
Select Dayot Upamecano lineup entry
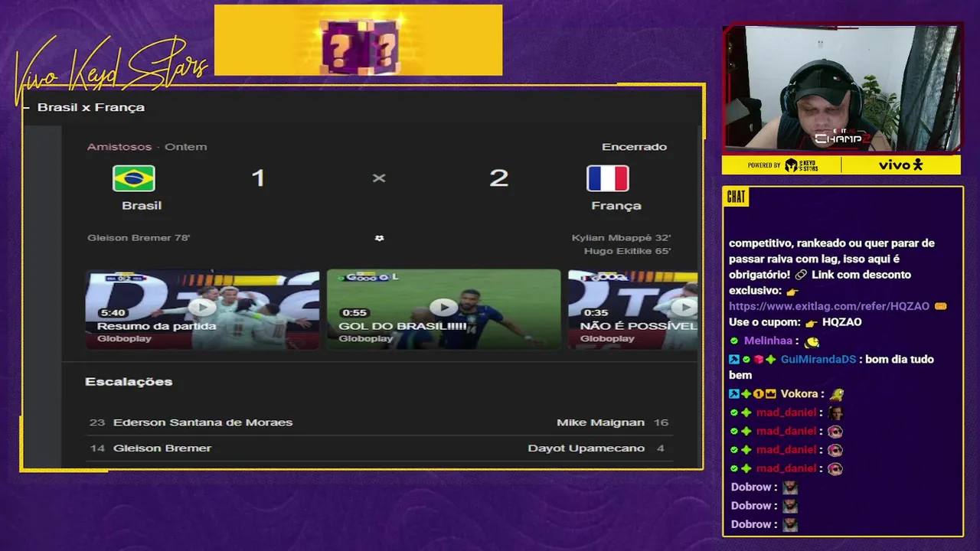point(596,448)
